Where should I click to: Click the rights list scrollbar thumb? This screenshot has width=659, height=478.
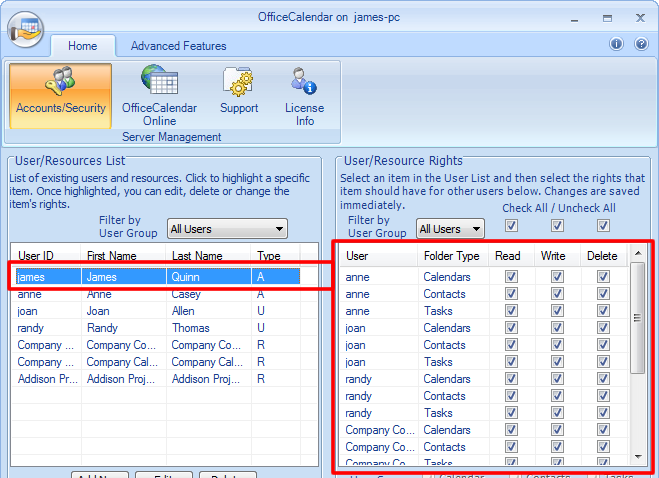click(638, 318)
